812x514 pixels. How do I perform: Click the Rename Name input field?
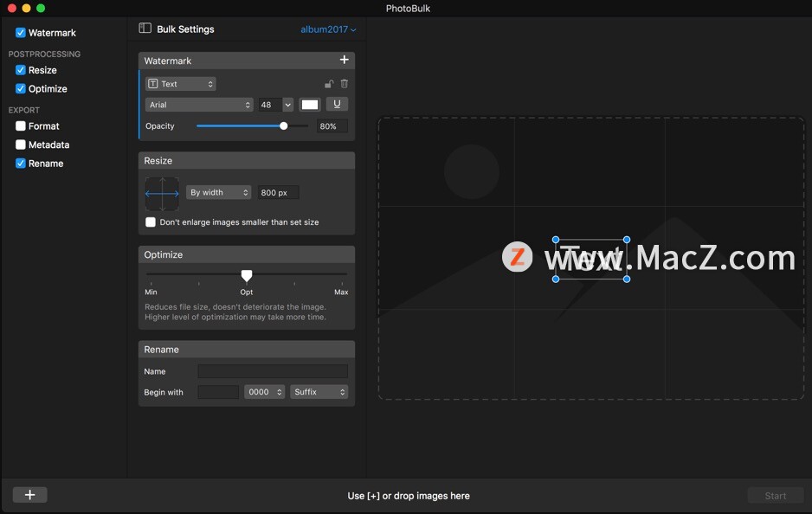(273, 371)
